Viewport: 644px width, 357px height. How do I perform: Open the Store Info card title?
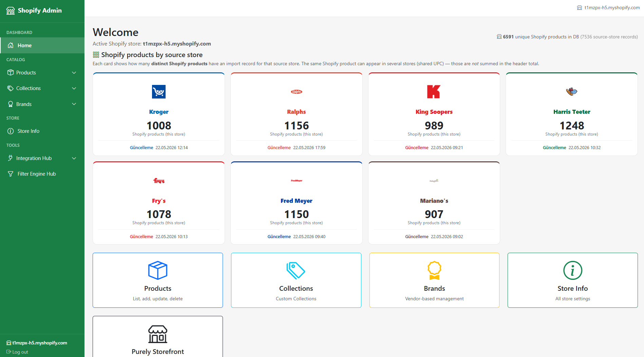tap(573, 288)
